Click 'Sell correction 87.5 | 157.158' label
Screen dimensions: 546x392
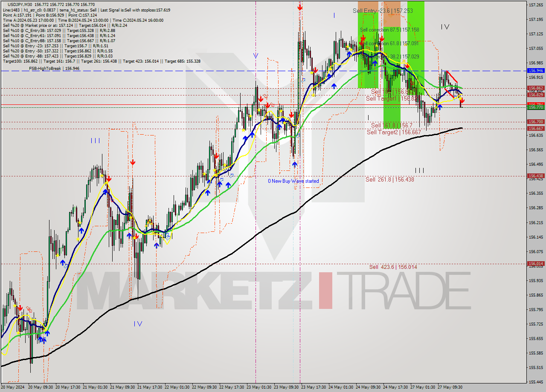click(389, 30)
